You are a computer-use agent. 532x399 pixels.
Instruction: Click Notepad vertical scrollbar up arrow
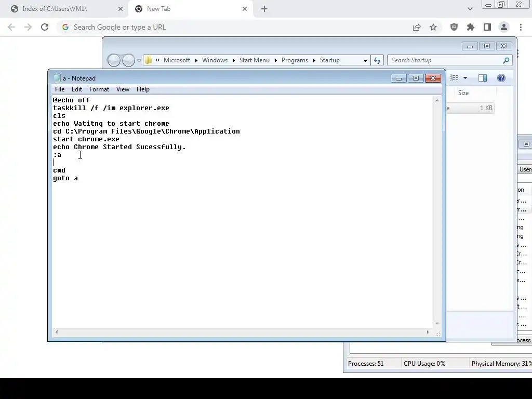(437, 100)
